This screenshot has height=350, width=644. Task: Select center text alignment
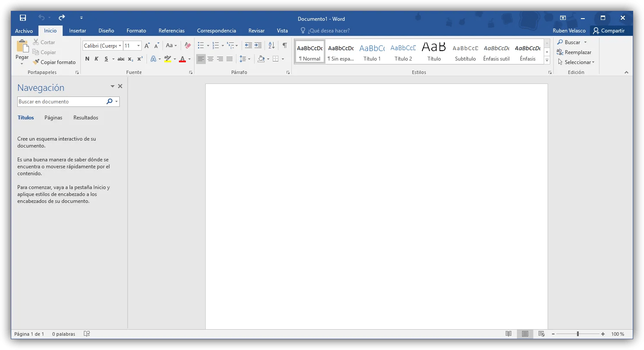click(x=210, y=59)
